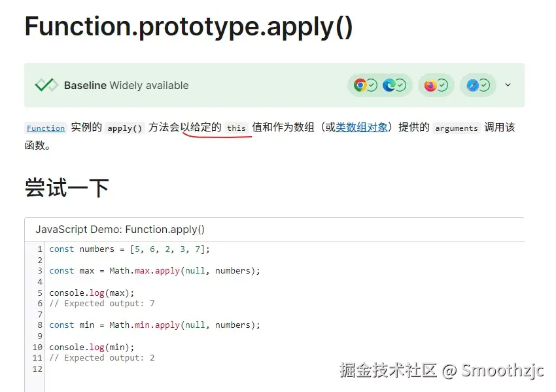Click the checkmark next to Safari
The height and width of the screenshot is (392, 556).
(484, 85)
